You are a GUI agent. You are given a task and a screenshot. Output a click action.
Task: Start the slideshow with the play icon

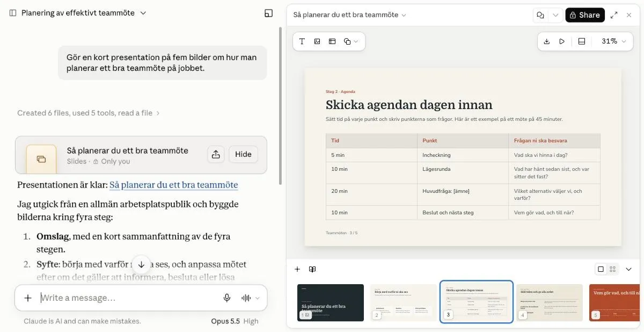point(562,41)
